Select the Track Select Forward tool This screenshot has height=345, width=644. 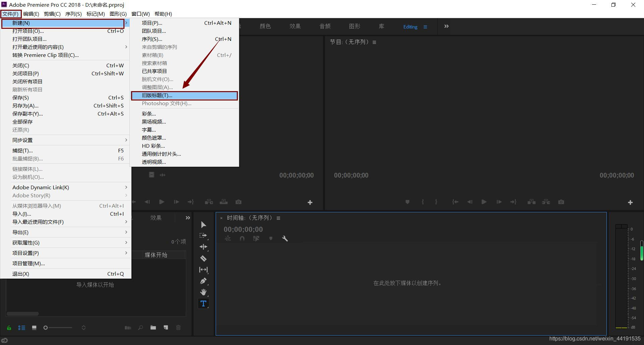pyautogui.click(x=203, y=236)
